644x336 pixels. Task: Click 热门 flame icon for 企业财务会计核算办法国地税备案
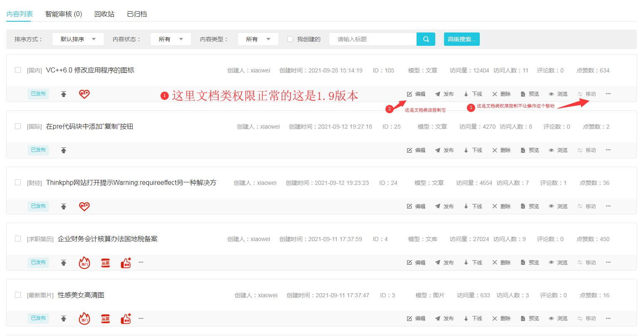click(84, 262)
